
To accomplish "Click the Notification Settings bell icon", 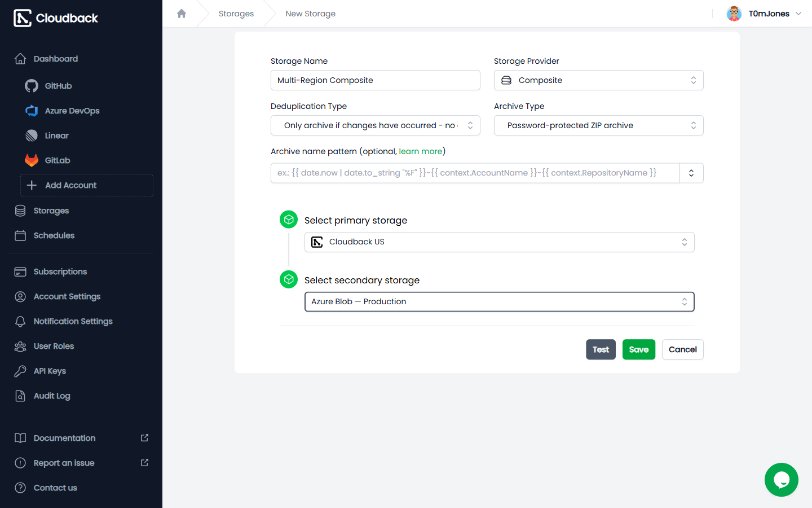I will click(20, 321).
